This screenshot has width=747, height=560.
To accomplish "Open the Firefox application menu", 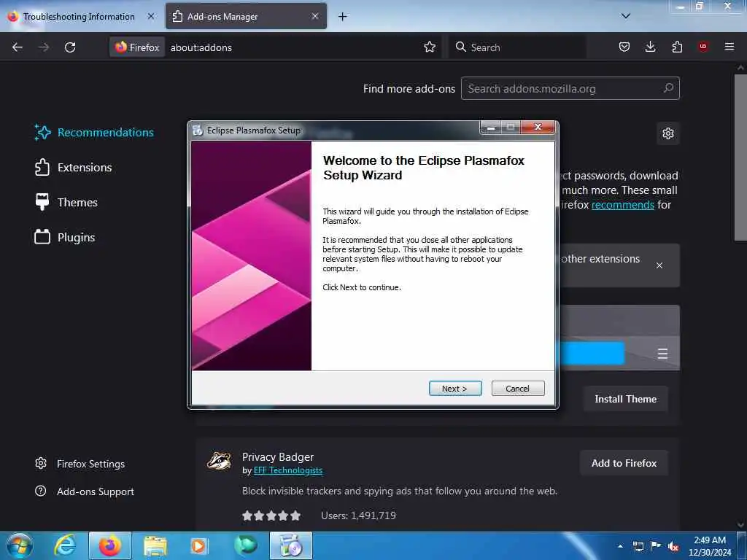I will pos(729,47).
